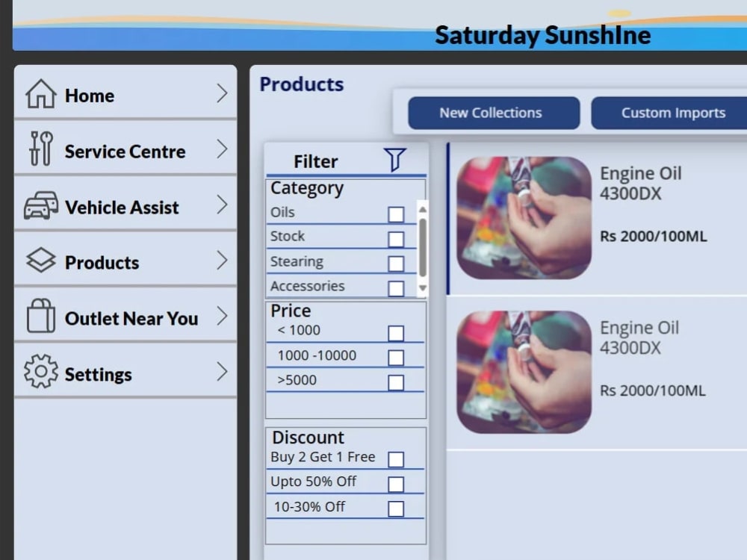Viewport: 747px width, 560px height.
Task: Click the Filter funnel icon
Action: pos(394,160)
